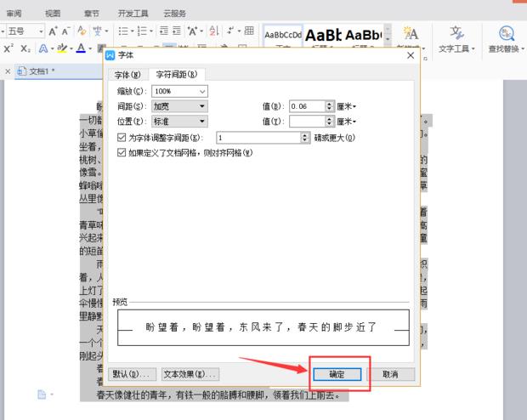Click the page layout icon near document bottom-left
527x420 pixels.
pyautogui.click(x=42, y=394)
